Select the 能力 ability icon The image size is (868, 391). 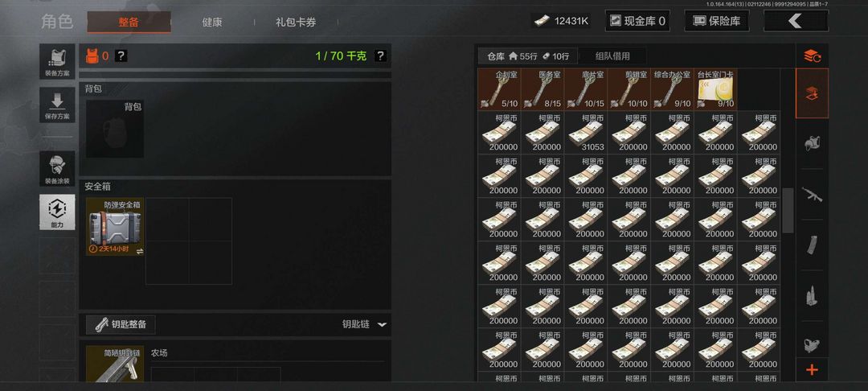point(57,212)
